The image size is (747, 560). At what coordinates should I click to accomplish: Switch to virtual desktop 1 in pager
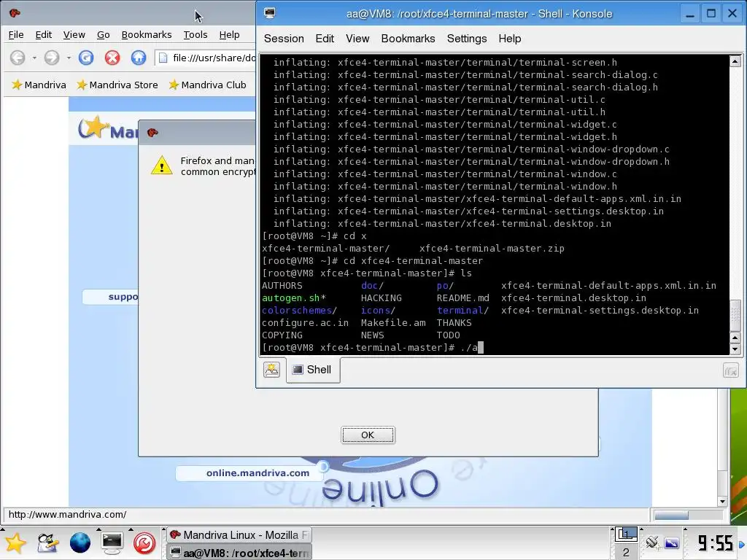(626, 534)
